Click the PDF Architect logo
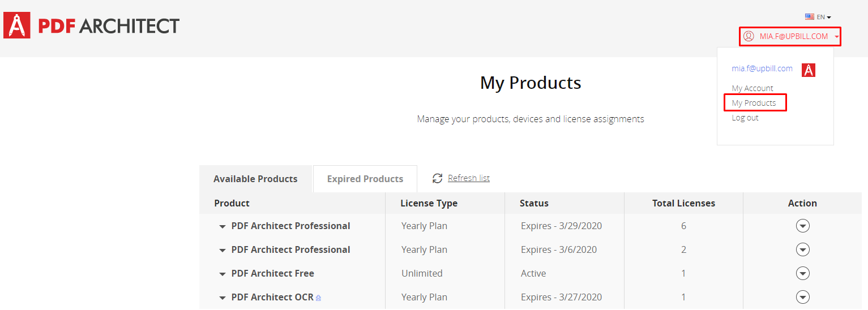868x310 pixels. 92,25
